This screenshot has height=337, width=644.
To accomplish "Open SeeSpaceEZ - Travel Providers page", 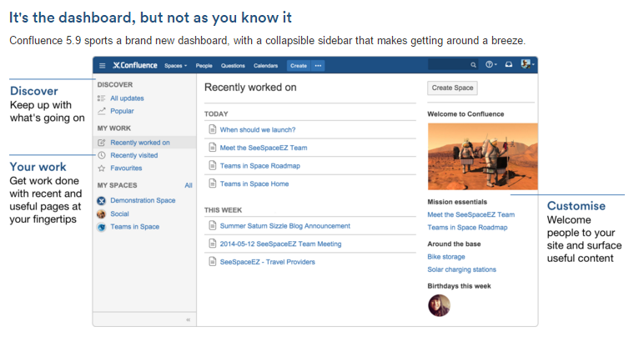I will (268, 262).
